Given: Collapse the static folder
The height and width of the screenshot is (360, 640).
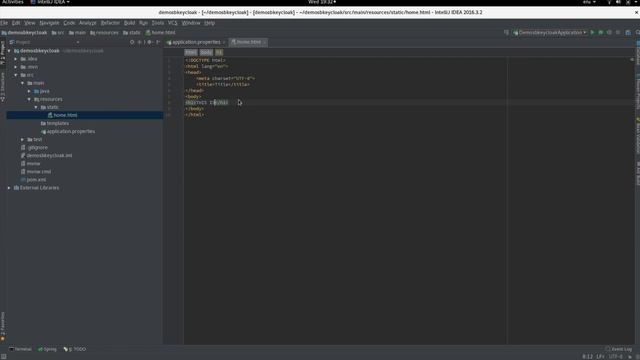Looking at the screenshot, I should pyautogui.click(x=36, y=107).
